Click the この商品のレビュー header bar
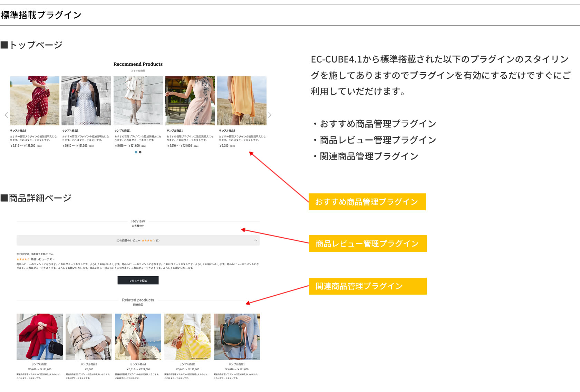 tap(138, 240)
